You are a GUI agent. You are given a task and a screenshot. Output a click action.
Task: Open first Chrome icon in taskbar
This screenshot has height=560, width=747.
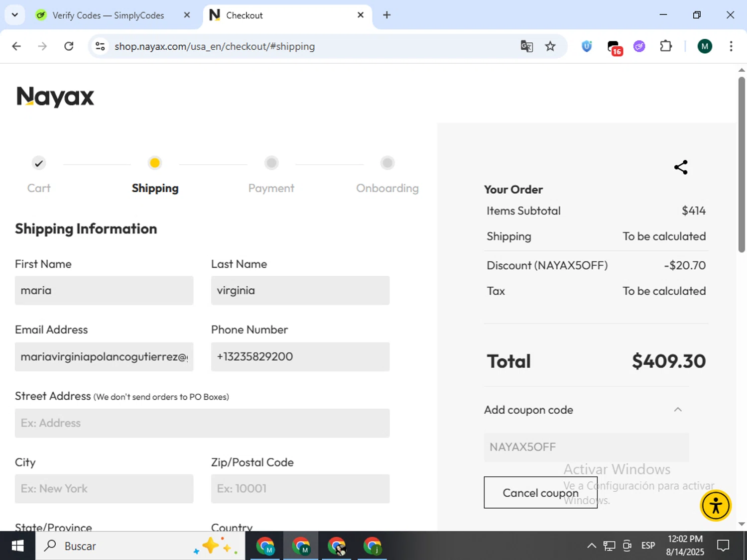(x=265, y=546)
